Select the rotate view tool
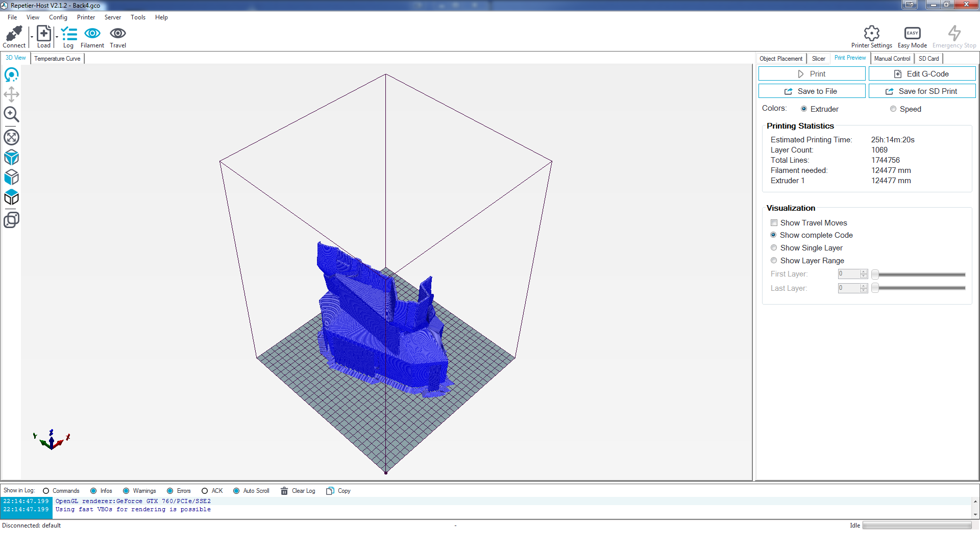 tap(11, 75)
